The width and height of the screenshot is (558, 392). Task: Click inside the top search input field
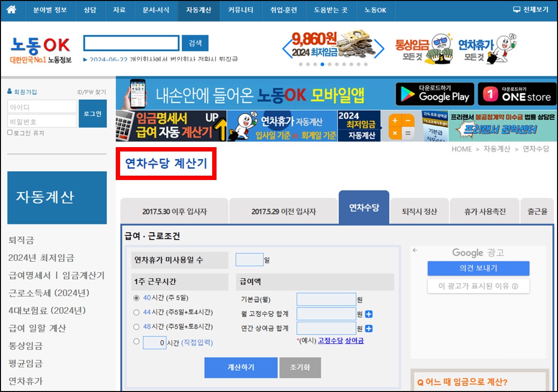pyautogui.click(x=131, y=43)
